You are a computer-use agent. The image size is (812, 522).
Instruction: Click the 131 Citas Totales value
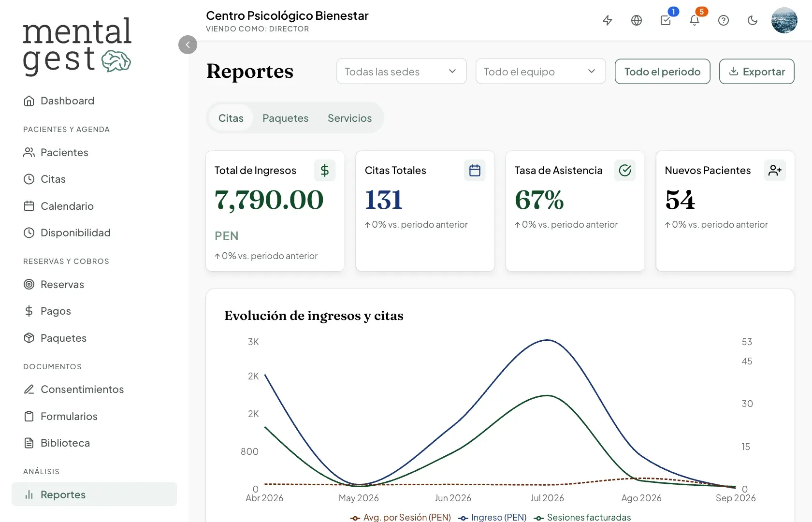pos(384,200)
